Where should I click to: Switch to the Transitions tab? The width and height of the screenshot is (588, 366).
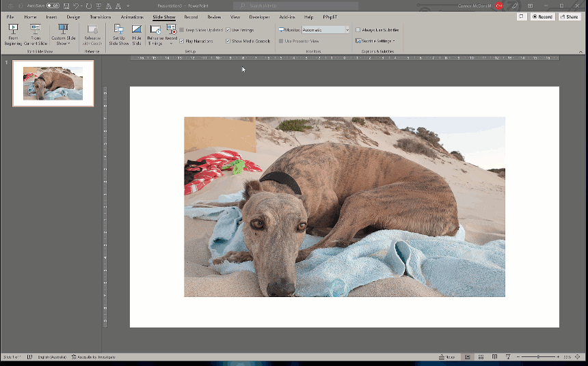100,16
